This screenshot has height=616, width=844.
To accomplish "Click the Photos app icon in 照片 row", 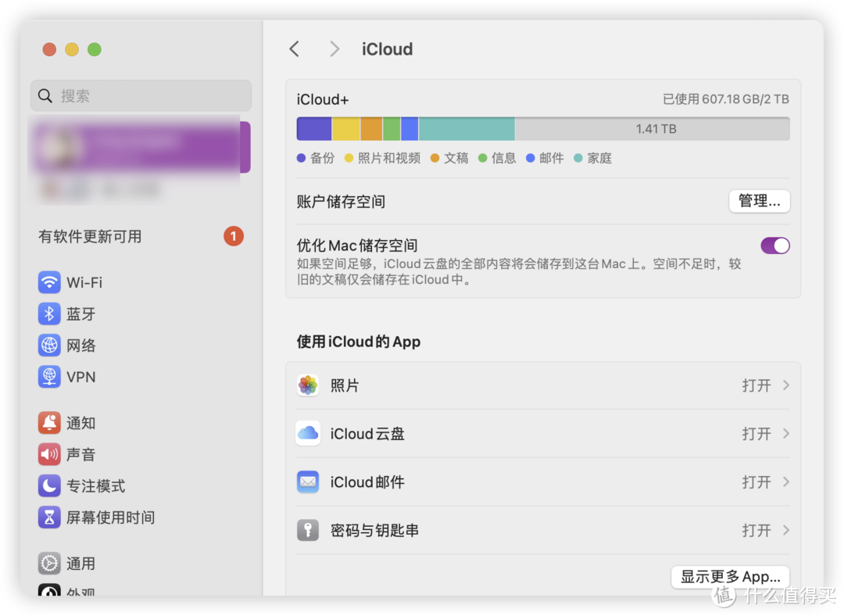I will coord(308,385).
